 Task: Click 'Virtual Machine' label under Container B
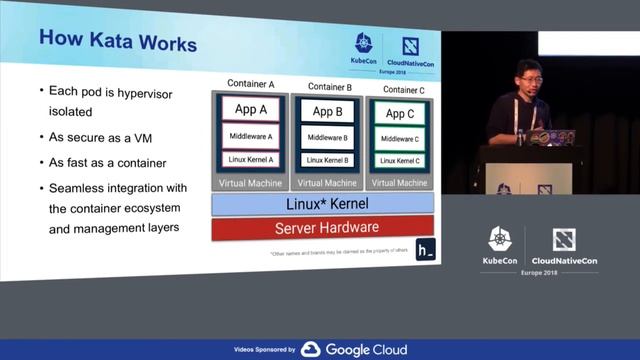click(x=327, y=183)
